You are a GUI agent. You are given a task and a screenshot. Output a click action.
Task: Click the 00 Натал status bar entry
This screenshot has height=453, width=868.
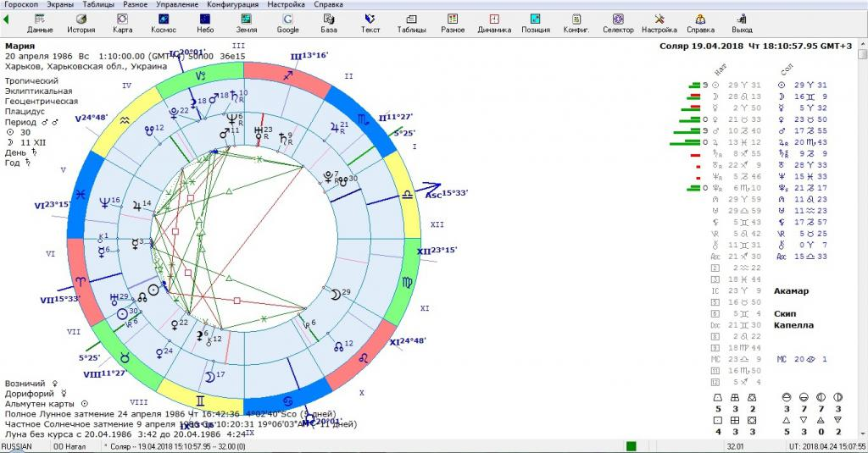(70, 446)
